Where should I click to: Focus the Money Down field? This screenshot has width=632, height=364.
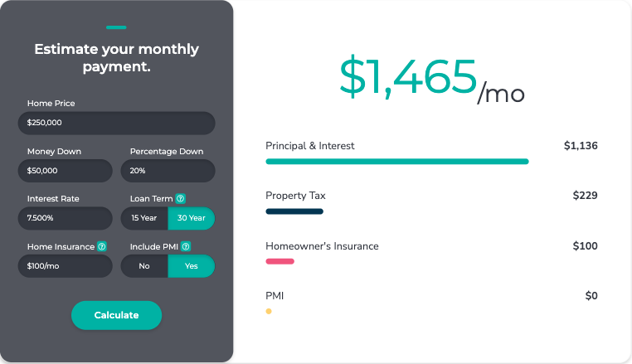(65, 171)
